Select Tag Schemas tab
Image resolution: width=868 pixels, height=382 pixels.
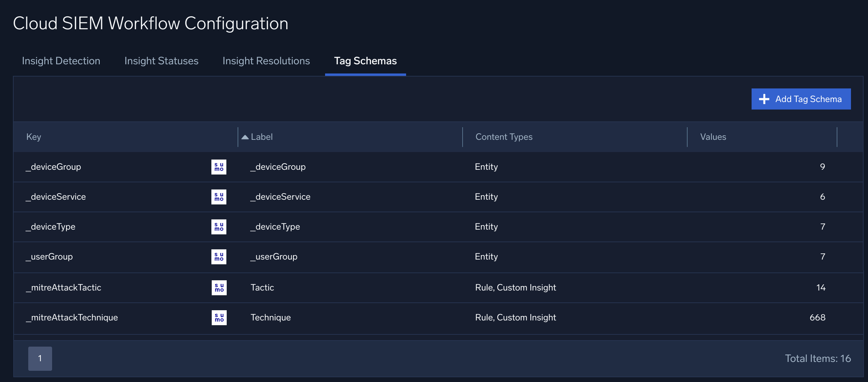point(365,60)
